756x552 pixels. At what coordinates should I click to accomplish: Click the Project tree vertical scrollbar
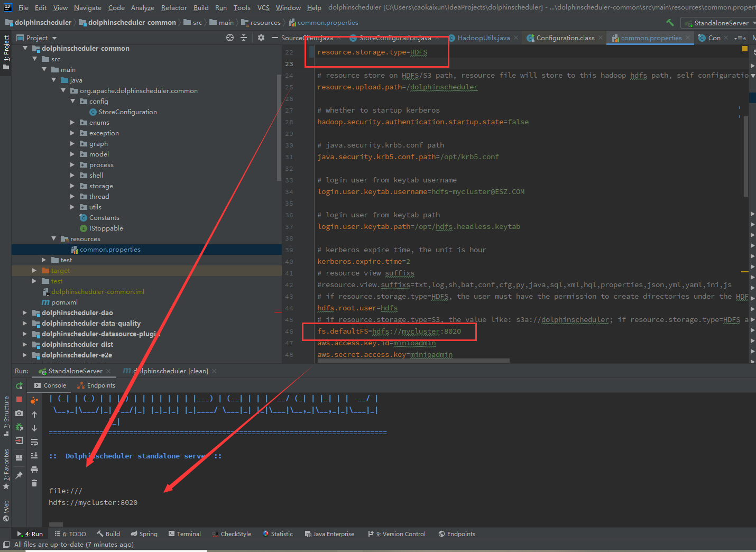[279, 127]
